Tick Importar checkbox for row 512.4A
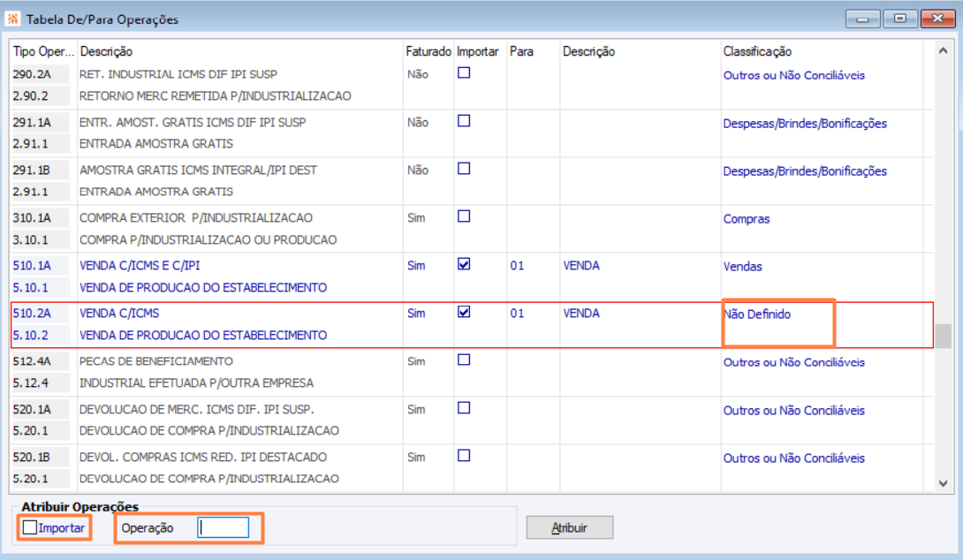The image size is (963, 560). (x=464, y=360)
